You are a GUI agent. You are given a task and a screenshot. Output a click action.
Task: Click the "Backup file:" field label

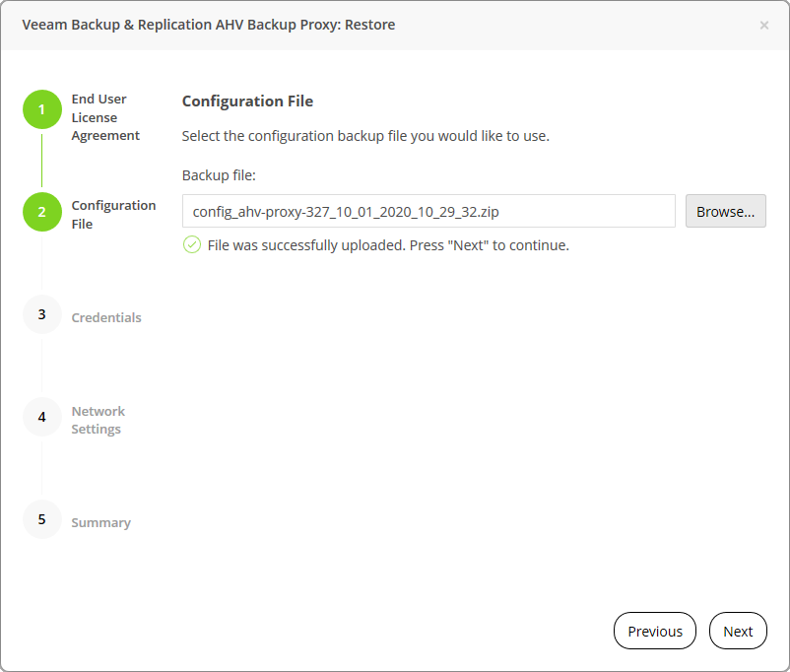(x=219, y=175)
